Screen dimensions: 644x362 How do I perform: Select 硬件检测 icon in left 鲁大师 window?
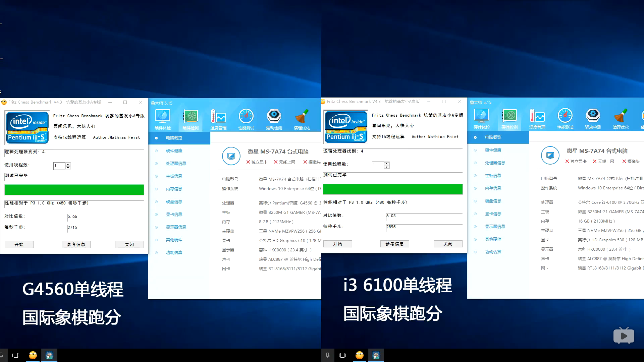point(191,120)
